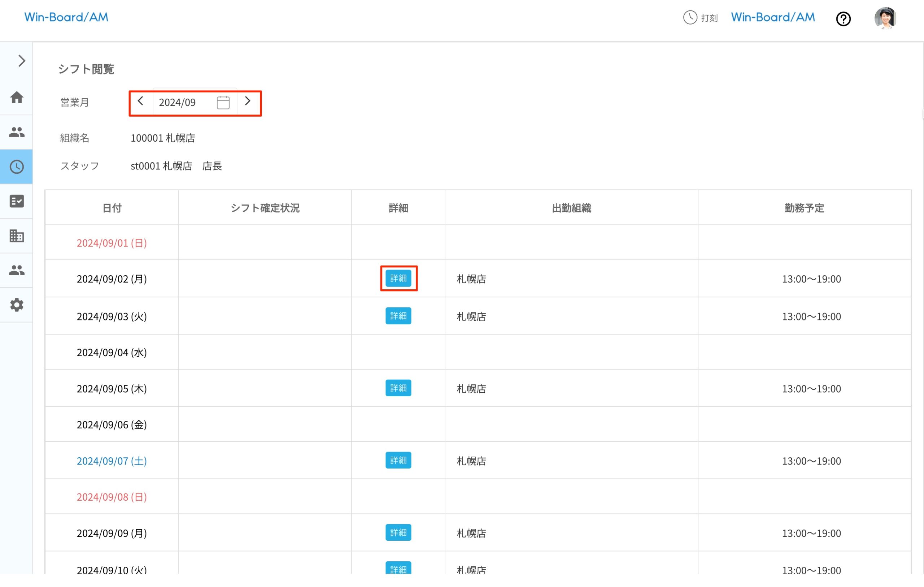Open help via the question mark icon
924x587 pixels.
844,19
